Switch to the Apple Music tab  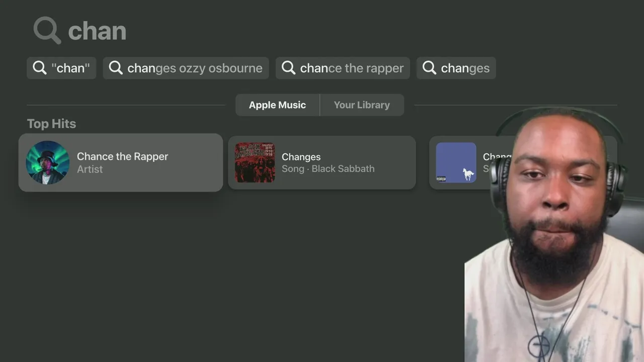tap(278, 105)
